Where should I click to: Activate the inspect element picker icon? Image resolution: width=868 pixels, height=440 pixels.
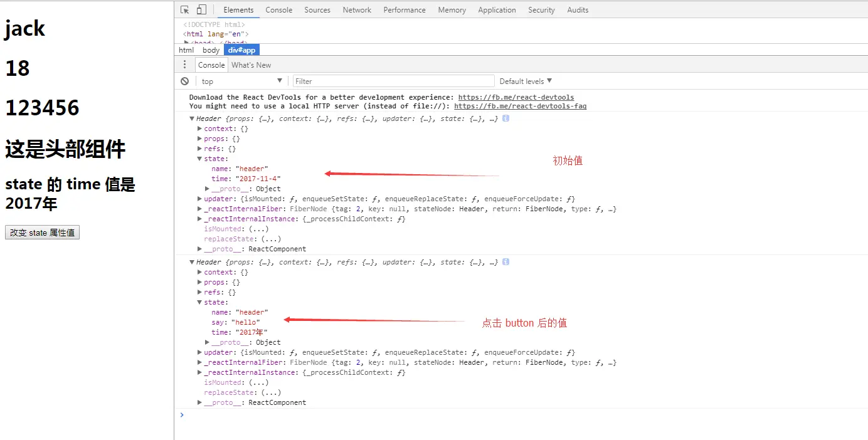pos(185,10)
